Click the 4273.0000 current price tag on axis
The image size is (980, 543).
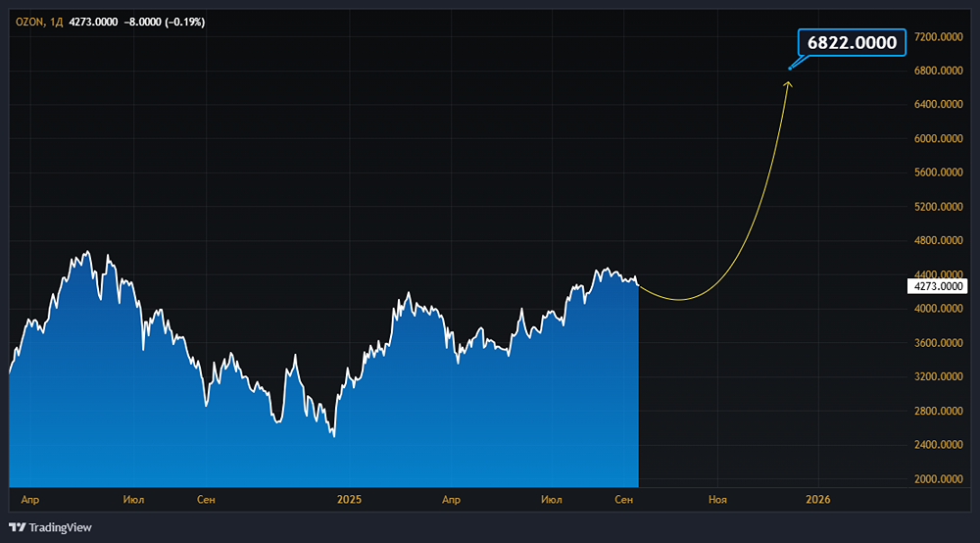pos(938,286)
